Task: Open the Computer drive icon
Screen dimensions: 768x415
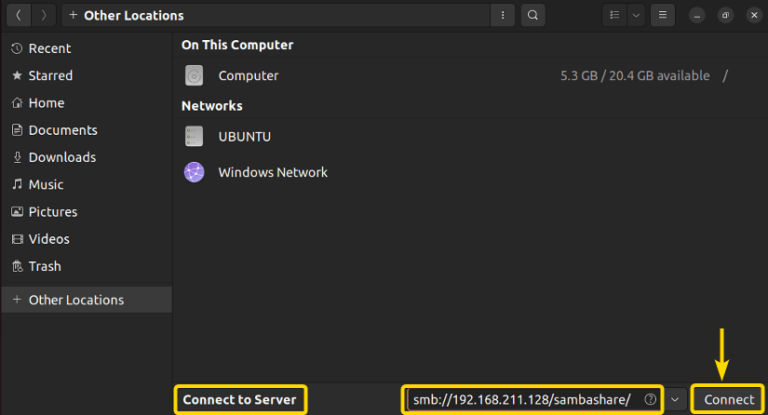Action: click(194, 75)
